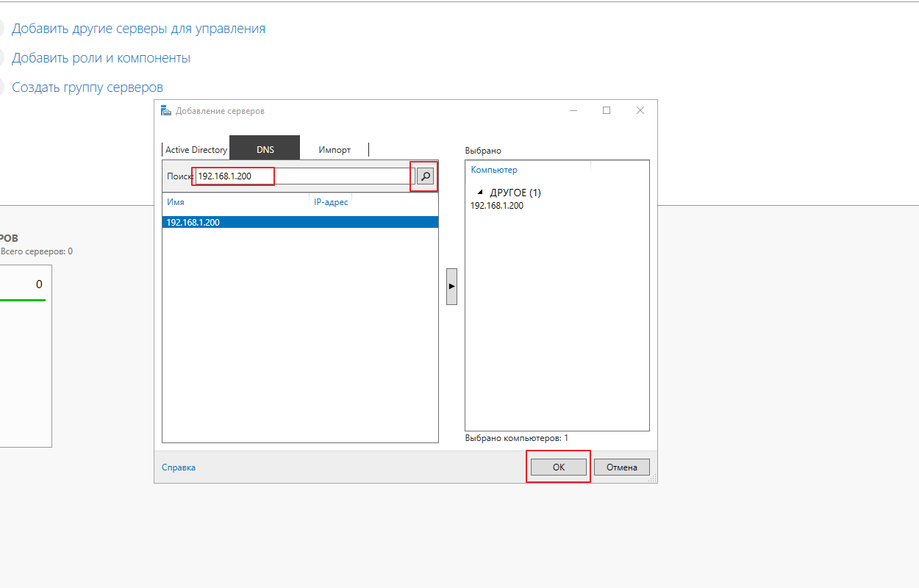
Task: Confirm with the OK button
Action: coord(558,467)
